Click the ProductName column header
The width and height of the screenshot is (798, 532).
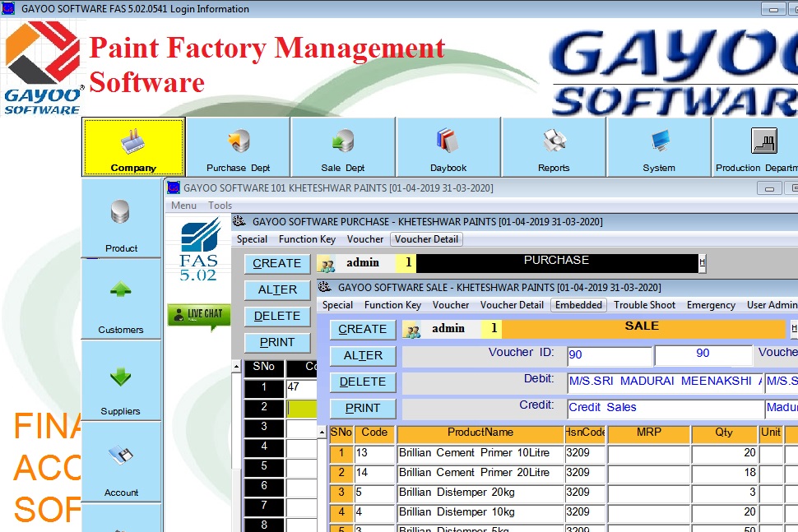coord(480,433)
